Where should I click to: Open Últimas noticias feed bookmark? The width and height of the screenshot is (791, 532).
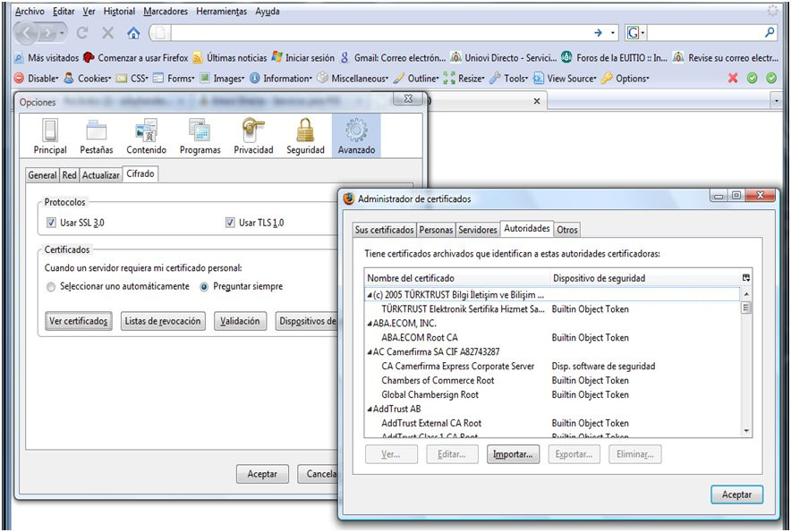click(x=230, y=57)
